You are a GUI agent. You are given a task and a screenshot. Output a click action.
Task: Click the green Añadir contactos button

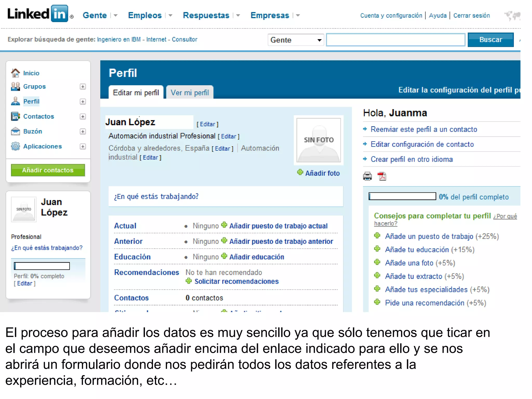48,170
